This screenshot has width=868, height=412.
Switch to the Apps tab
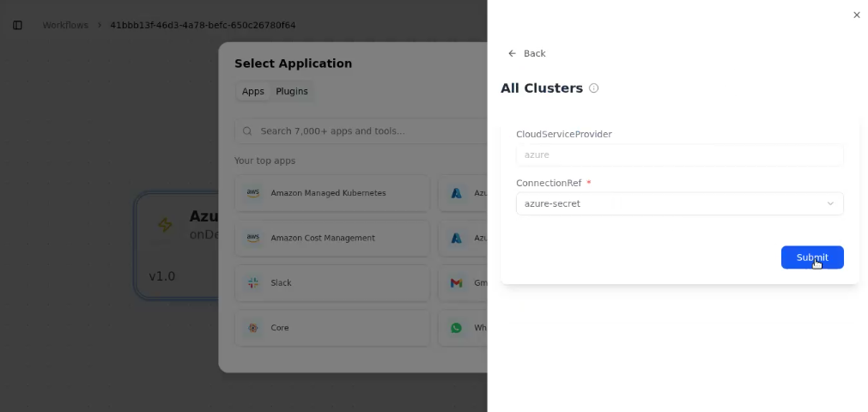tap(252, 92)
